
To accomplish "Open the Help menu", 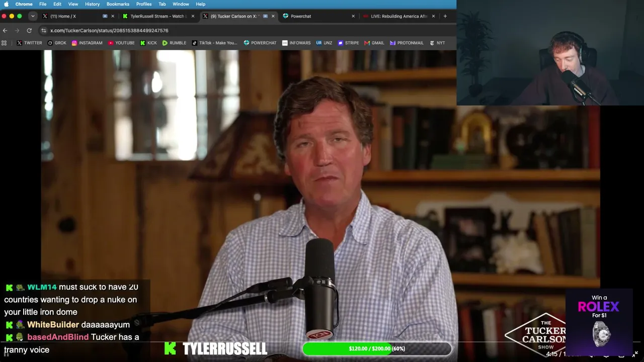I will coord(200,4).
